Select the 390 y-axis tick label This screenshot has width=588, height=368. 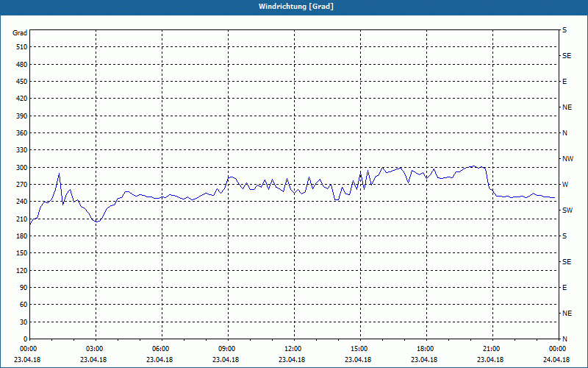(21, 116)
